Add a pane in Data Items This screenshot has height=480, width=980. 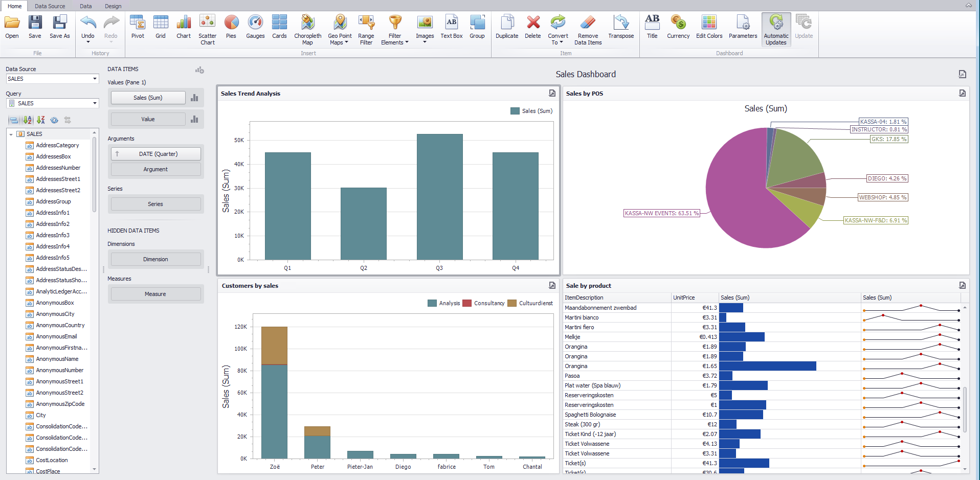pos(199,70)
